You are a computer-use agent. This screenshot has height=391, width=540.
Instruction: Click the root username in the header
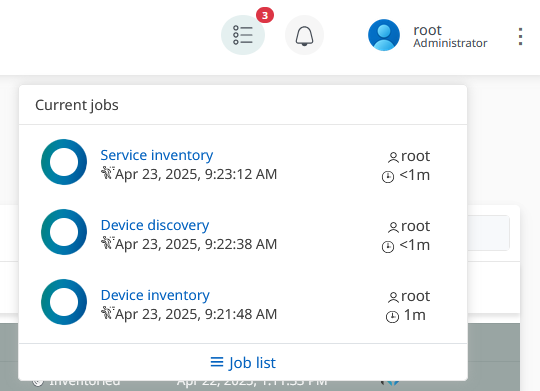[x=427, y=30]
